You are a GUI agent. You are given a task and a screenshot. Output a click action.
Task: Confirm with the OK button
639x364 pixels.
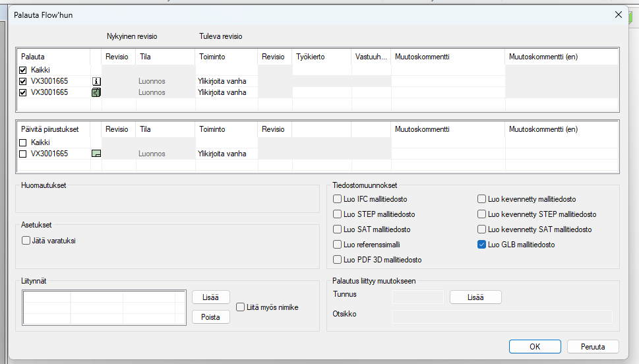point(535,346)
